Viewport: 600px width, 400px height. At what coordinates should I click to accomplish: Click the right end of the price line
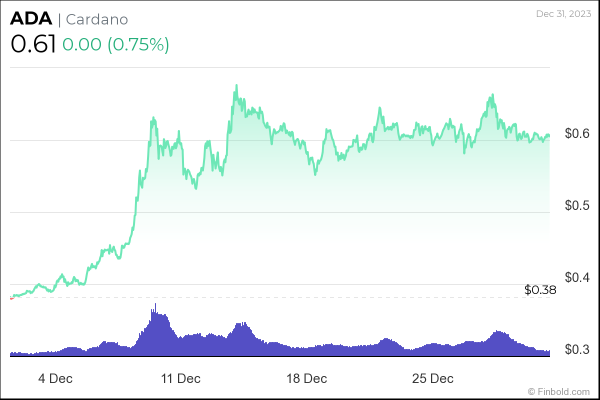tap(549, 136)
